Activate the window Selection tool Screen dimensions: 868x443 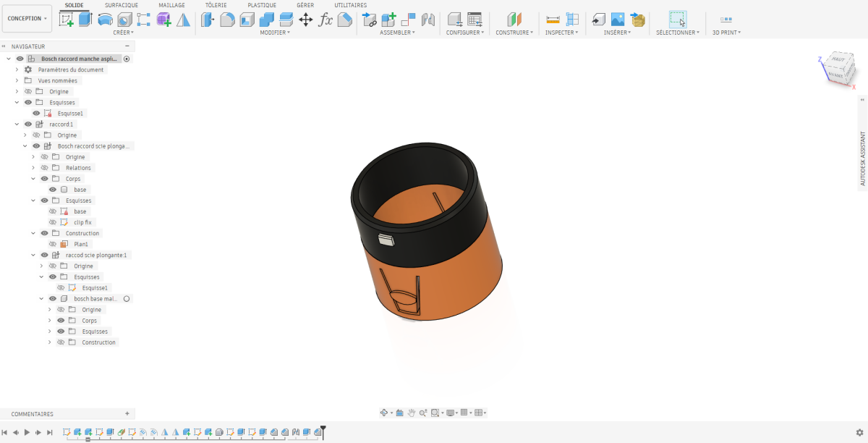[677, 19]
